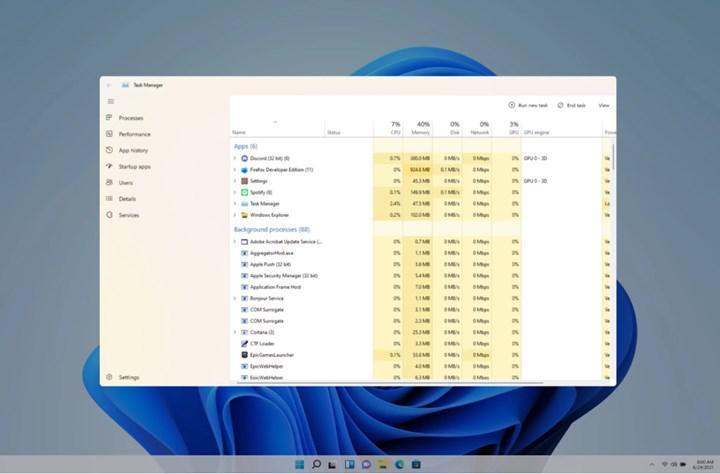This screenshot has width=720, height=474.
Task: Click the Apps group header
Action: point(246,146)
